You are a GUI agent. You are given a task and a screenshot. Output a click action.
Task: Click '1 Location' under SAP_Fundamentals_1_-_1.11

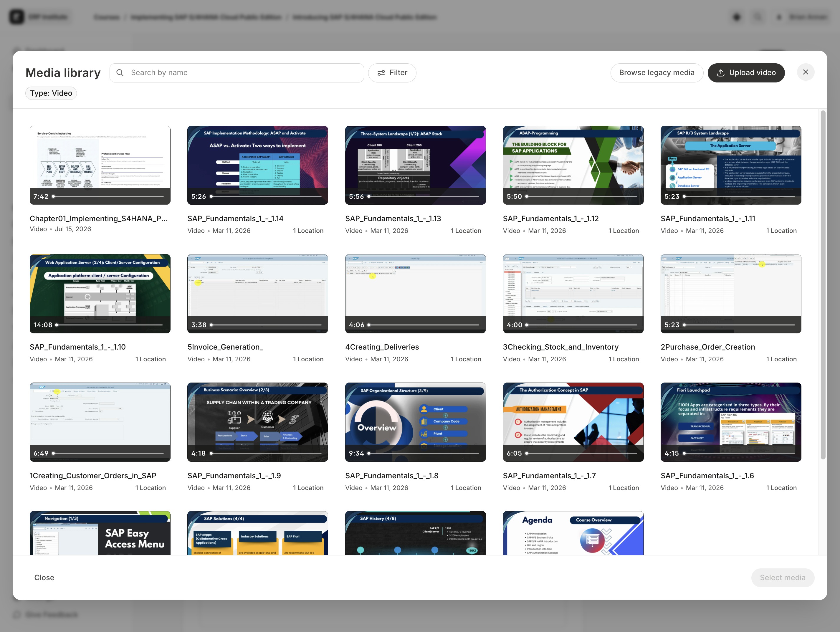click(781, 231)
